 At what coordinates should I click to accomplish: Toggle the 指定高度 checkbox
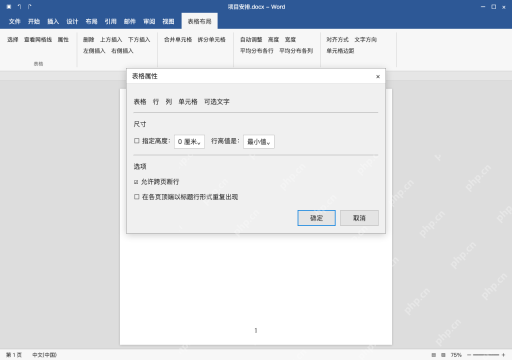[136, 141]
